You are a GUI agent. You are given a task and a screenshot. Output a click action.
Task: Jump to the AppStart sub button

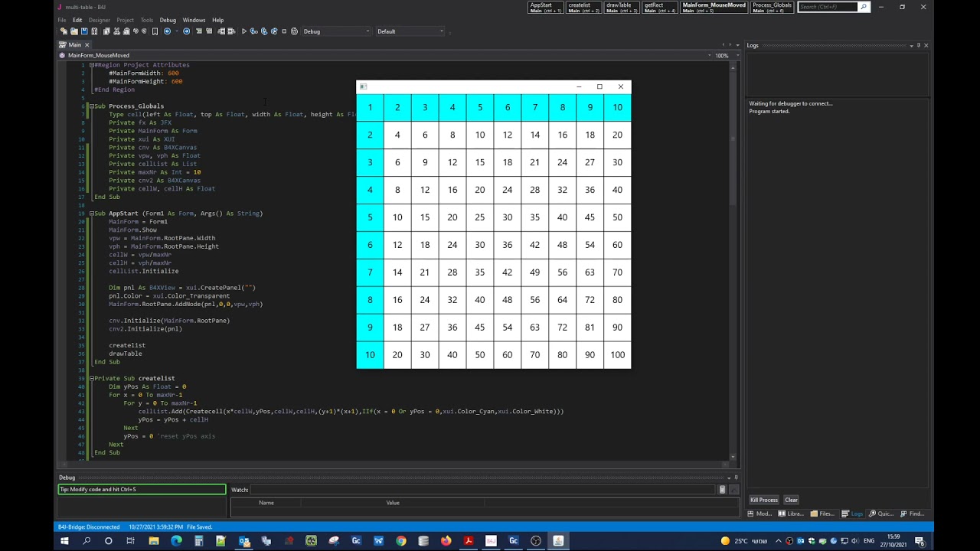pos(546,8)
